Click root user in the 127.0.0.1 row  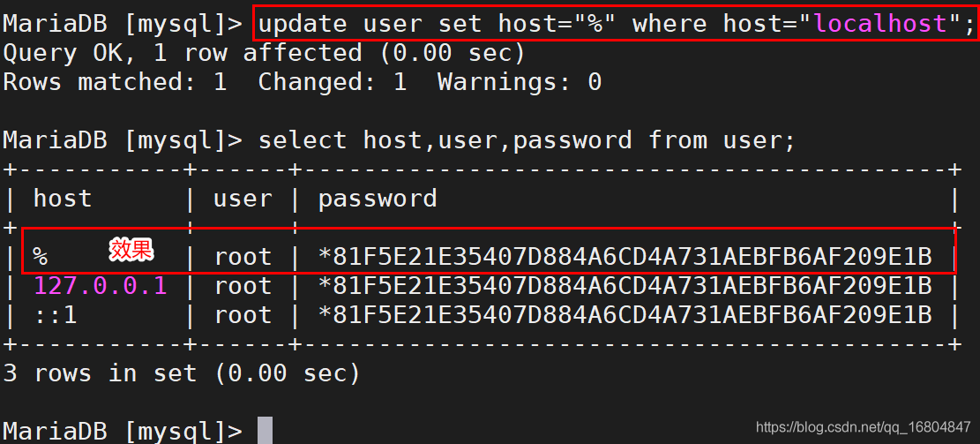(243, 285)
